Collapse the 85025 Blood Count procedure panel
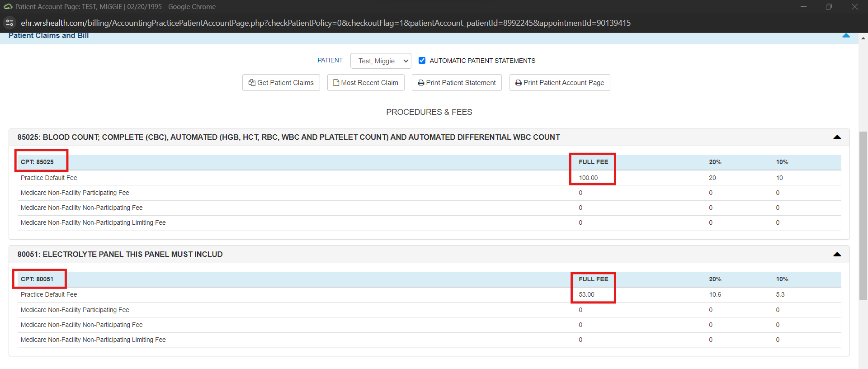Screen dimensions: 868x369 (837, 137)
